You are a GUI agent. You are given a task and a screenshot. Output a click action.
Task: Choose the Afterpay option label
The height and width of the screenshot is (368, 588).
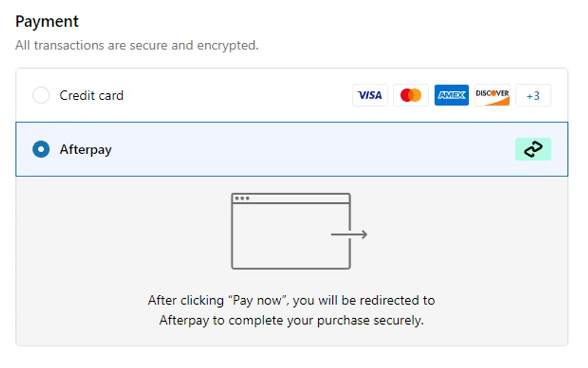coord(85,149)
